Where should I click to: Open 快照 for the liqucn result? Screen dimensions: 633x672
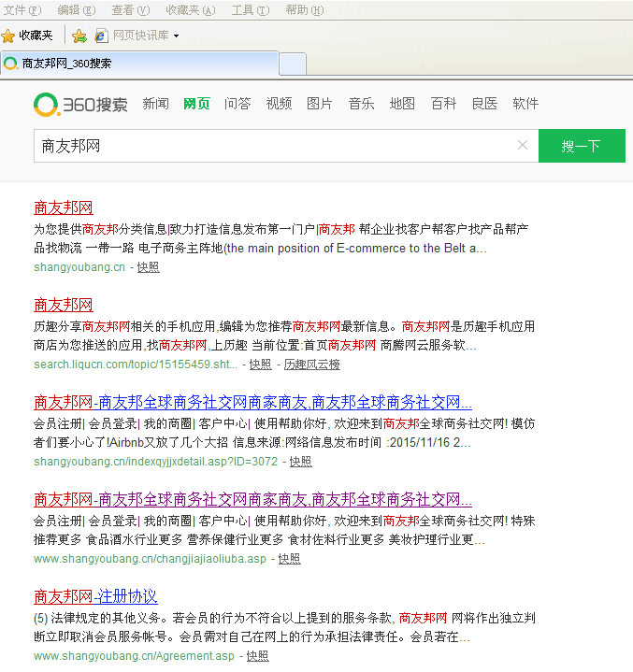point(261,365)
